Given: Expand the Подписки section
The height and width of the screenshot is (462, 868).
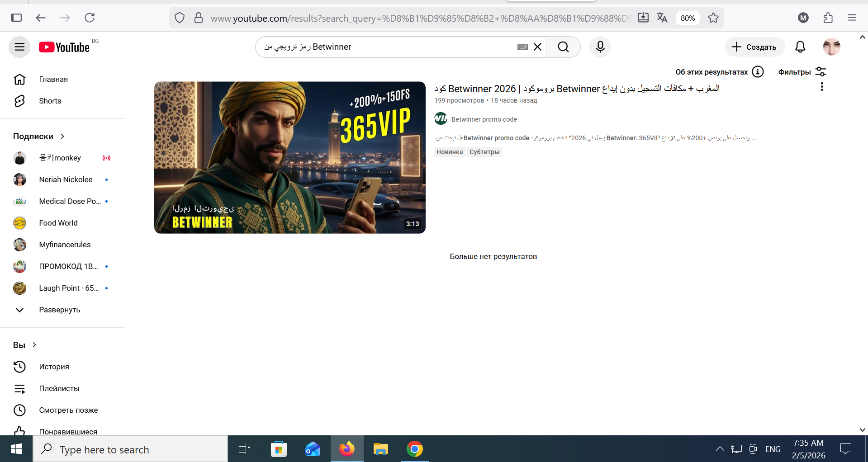Looking at the screenshot, I should tap(39, 137).
